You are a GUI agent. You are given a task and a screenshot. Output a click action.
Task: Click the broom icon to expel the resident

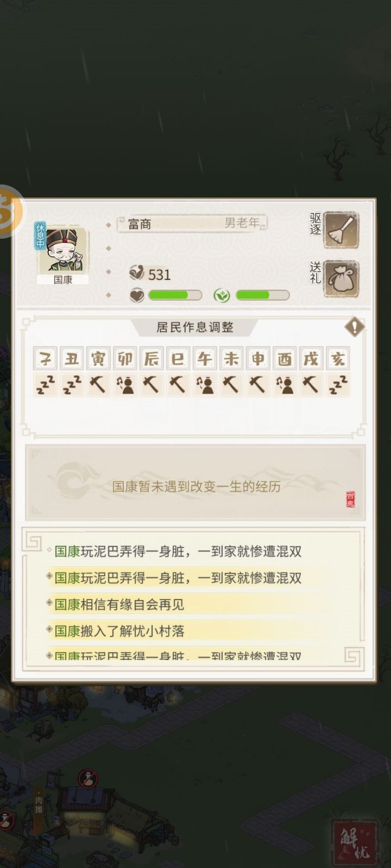(x=342, y=230)
